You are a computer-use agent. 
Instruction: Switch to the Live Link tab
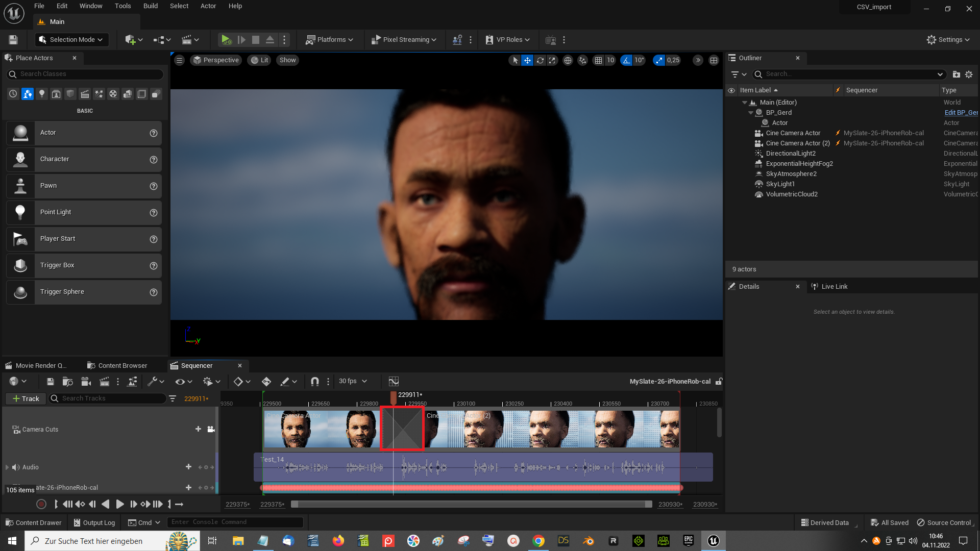point(829,287)
